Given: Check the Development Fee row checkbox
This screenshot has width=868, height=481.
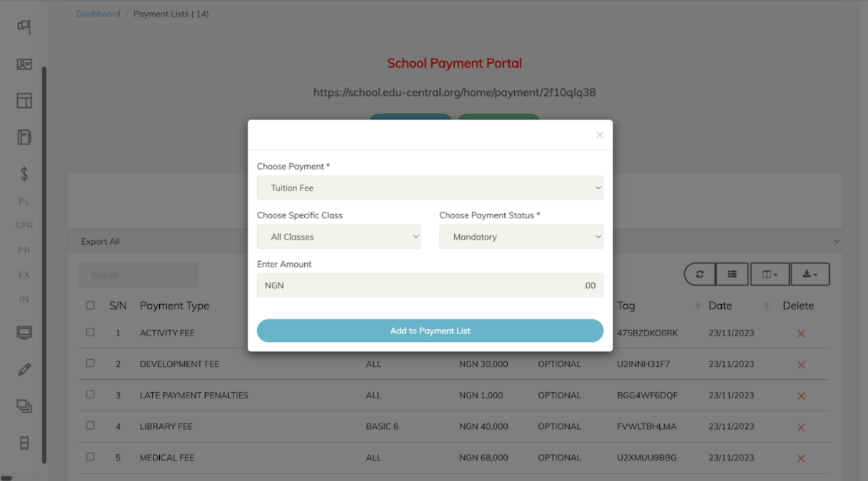Looking at the screenshot, I should pos(90,363).
